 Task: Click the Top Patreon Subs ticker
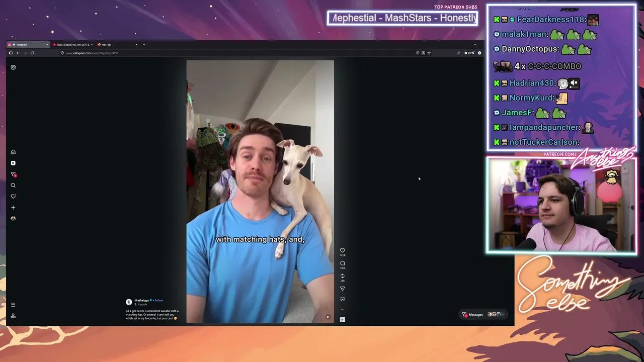pyautogui.click(x=403, y=18)
